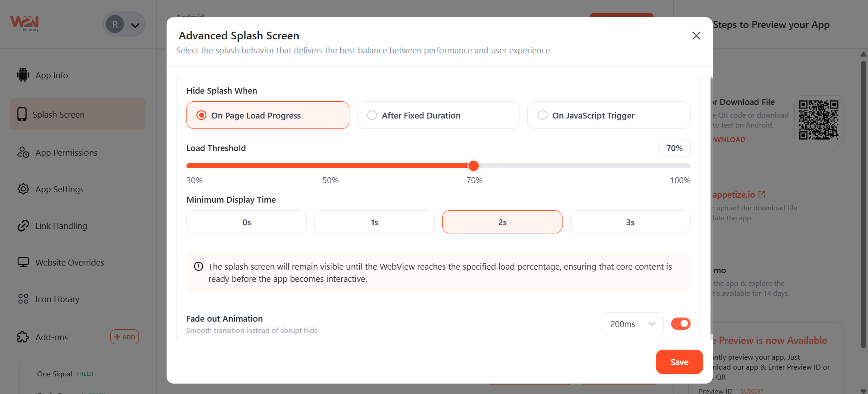Click the App Permissions user-lock icon
Screen dimensions: 868x394
coord(23,152)
